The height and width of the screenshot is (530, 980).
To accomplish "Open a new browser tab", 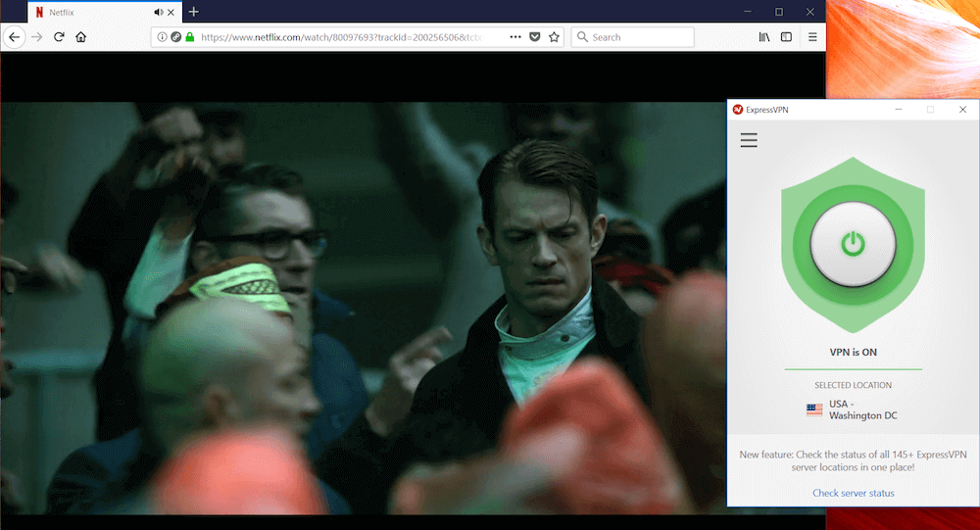I will pyautogui.click(x=194, y=12).
